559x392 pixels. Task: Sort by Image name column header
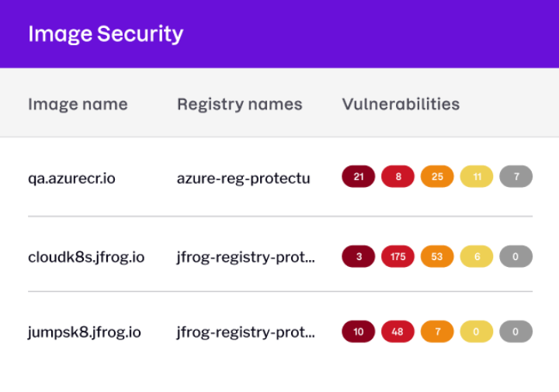point(78,105)
